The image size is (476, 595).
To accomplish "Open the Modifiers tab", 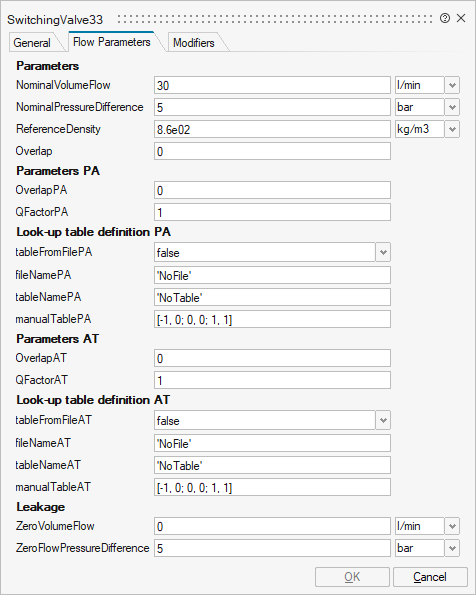I will (x=194, y=42).
